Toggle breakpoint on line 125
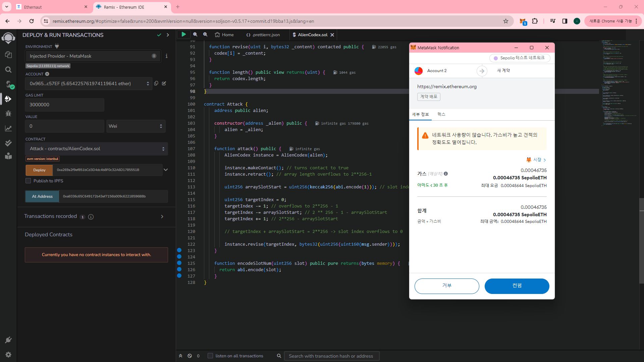 pyautogui.click(x=179, y=263)
